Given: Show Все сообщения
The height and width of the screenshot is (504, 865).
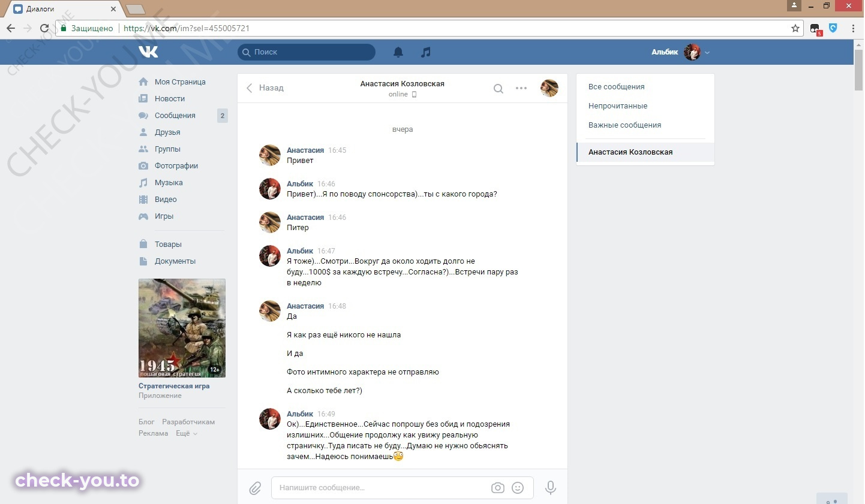Looking at the screenshot, I should pyautogui.click(x=616, y=87).
